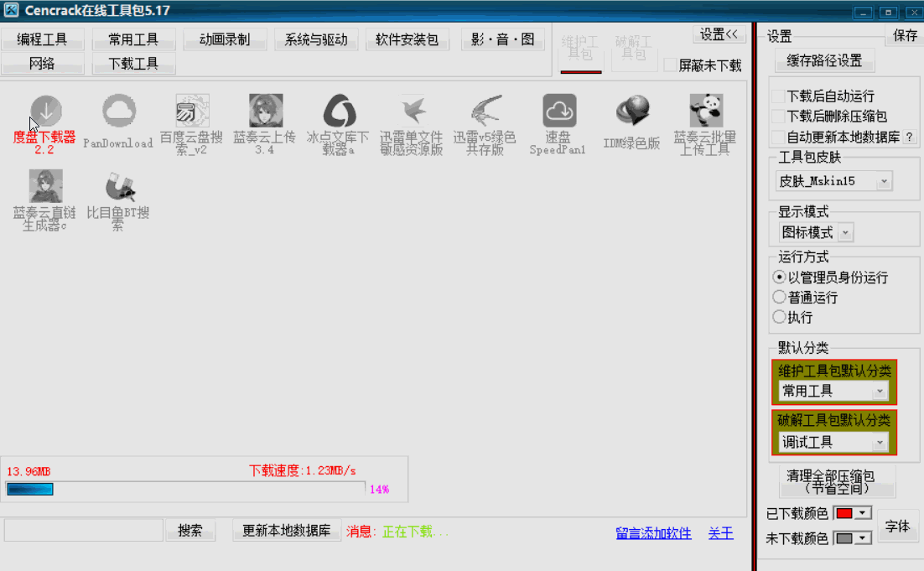Click the Cencrack title bar app icon
The height and width of the screenshot is (571, 924).
pos(11,10)
